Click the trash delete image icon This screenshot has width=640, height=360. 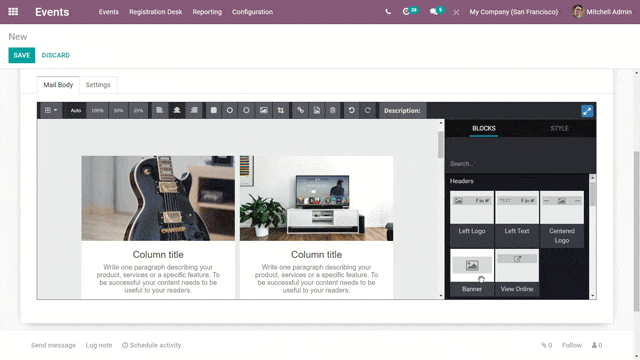click(333, 110)
